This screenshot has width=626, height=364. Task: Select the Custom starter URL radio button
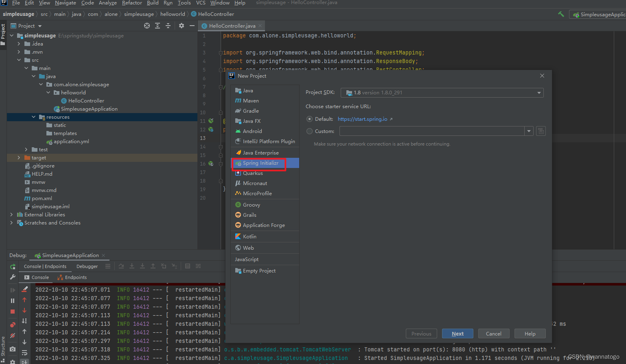pos(309,131)
